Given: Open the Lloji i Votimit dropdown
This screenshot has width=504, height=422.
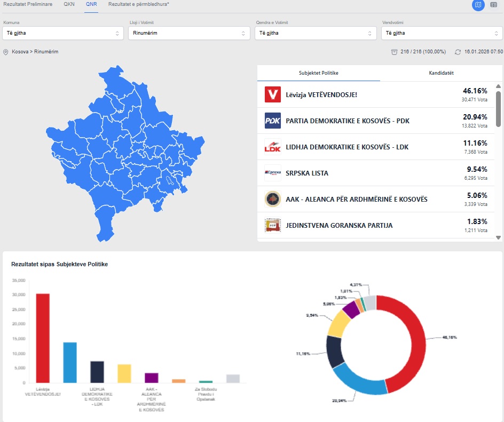Looking at the screenshot, I should coord(189,33).
